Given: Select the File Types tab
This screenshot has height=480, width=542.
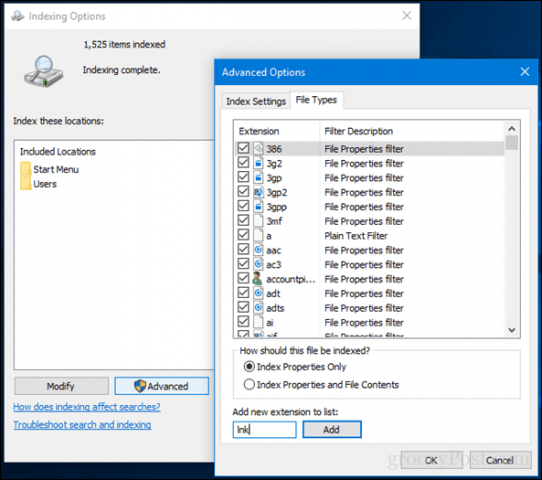Looking at the screenshot, I should click(316, 100).
